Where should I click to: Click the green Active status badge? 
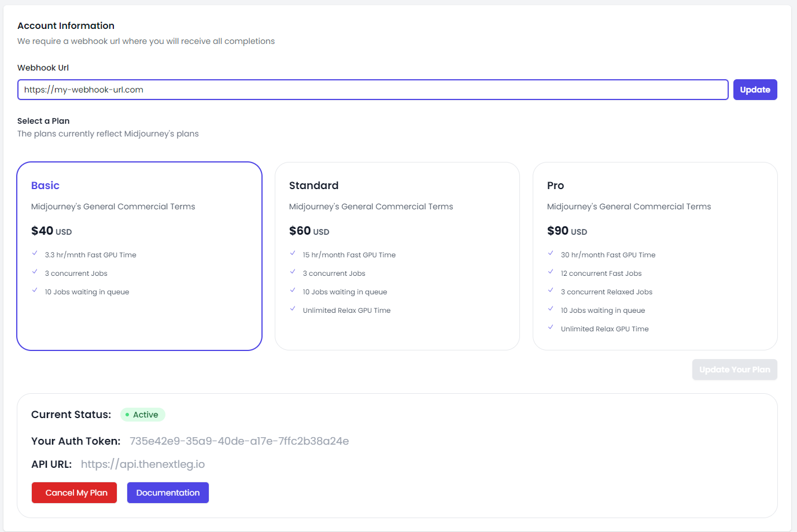coord(143,415)
